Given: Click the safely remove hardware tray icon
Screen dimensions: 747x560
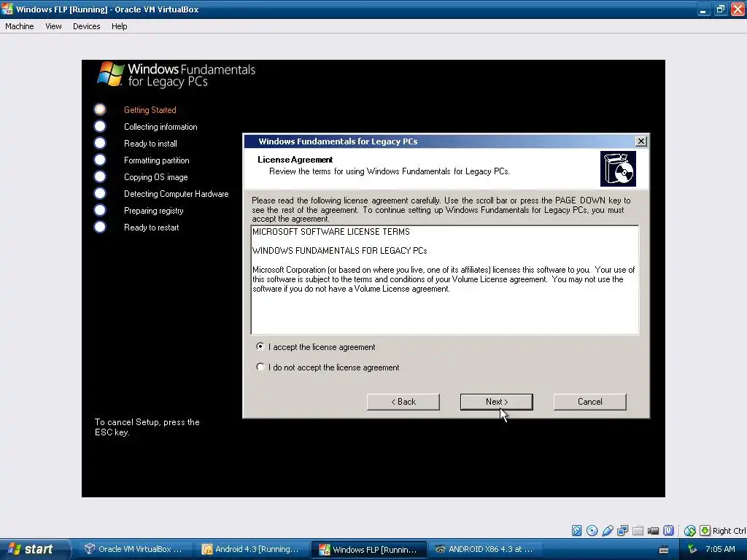Looking at the screenshot, I should click(693, 549).
